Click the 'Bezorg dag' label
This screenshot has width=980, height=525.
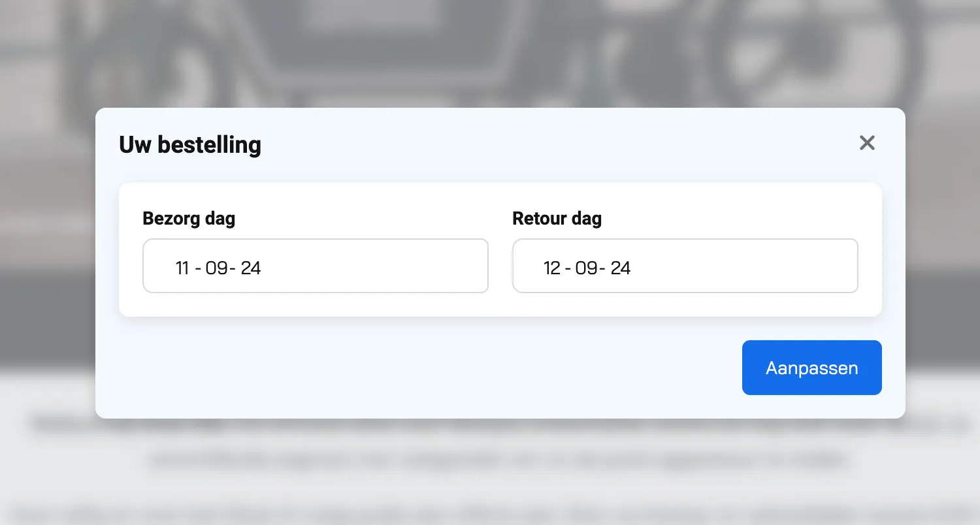[189, 218]
